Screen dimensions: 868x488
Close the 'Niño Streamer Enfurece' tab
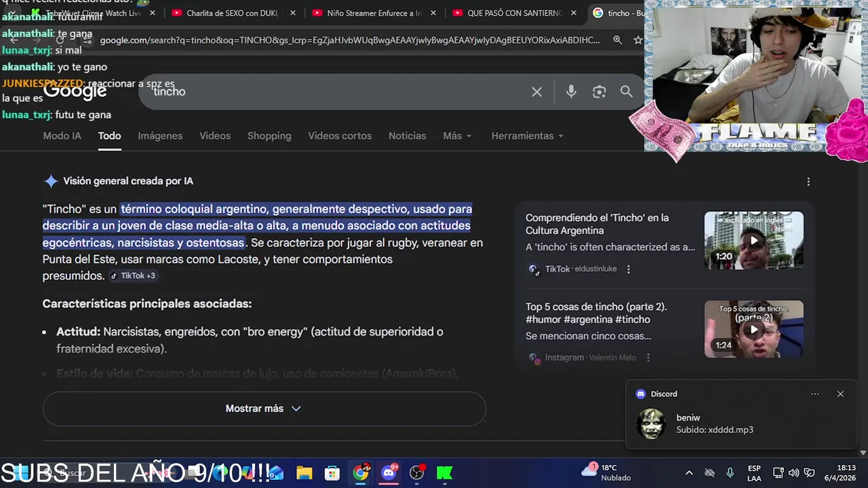tap(433, 13)
